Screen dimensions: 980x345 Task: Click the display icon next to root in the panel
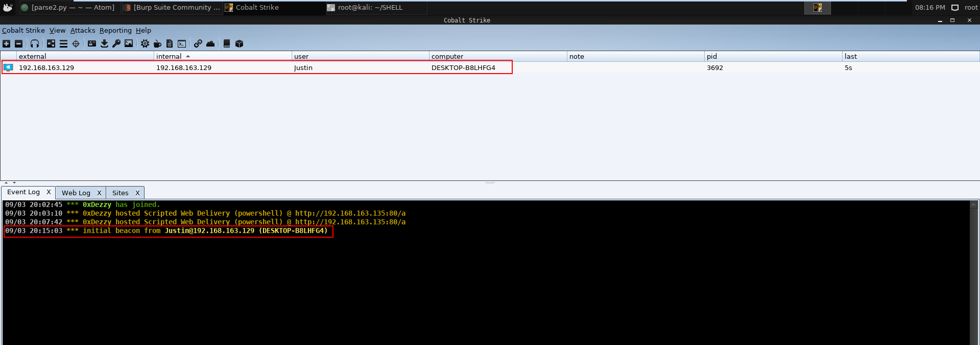(955, 8)
